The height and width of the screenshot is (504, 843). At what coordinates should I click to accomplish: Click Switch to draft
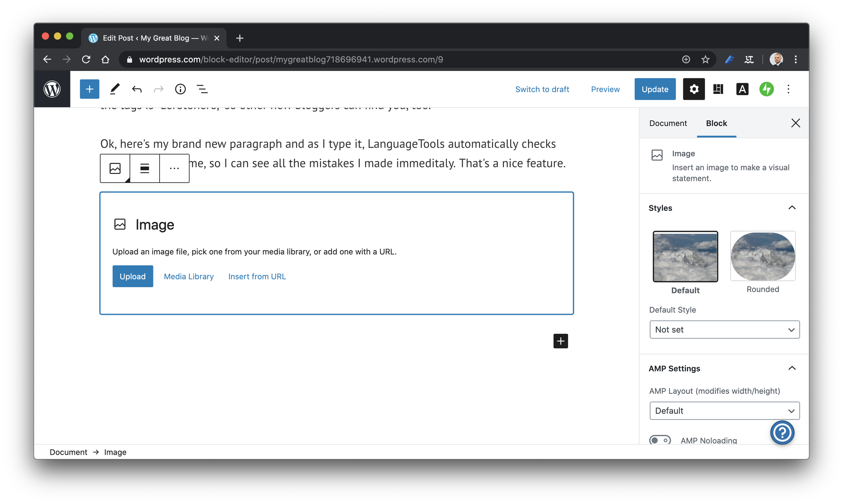(x=542, y=89)
